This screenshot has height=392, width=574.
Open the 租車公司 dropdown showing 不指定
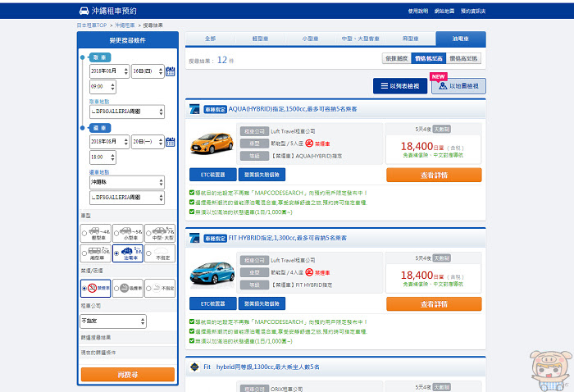tap(113, 321)
